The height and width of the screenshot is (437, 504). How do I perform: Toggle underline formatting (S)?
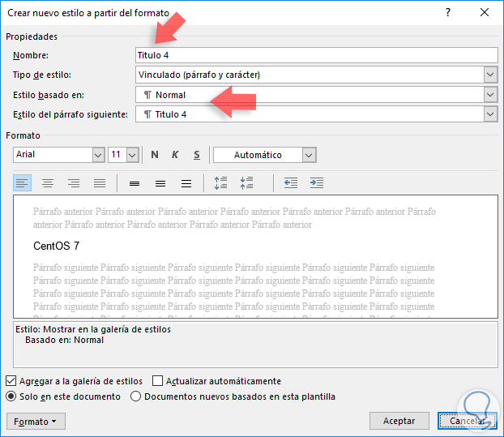pyautogui.click(x=197, y=155)
